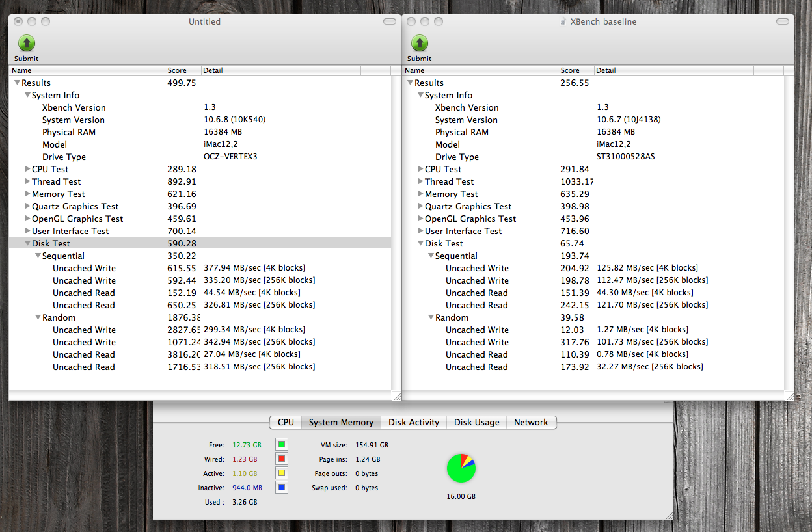The width and height of the screenshot is (812, 532).
Task: Expand User Interface Test in Untitled window
Action: point(27,231)
